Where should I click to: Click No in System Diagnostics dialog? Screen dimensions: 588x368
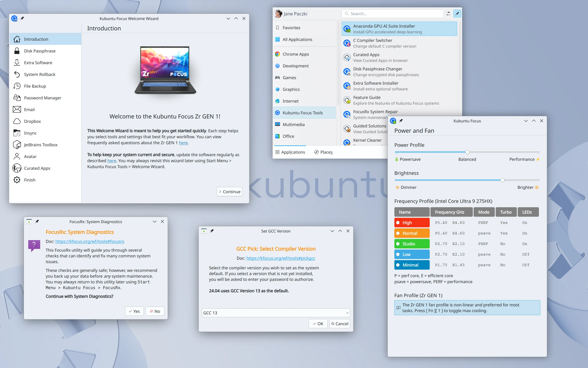(155, 311)
